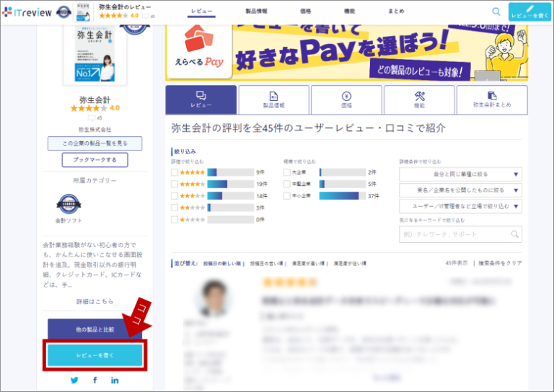Image resolution: width=554 pixels, height=392 pixels.
Task: Check the two-star rating filter
Action: pos(175,208)
